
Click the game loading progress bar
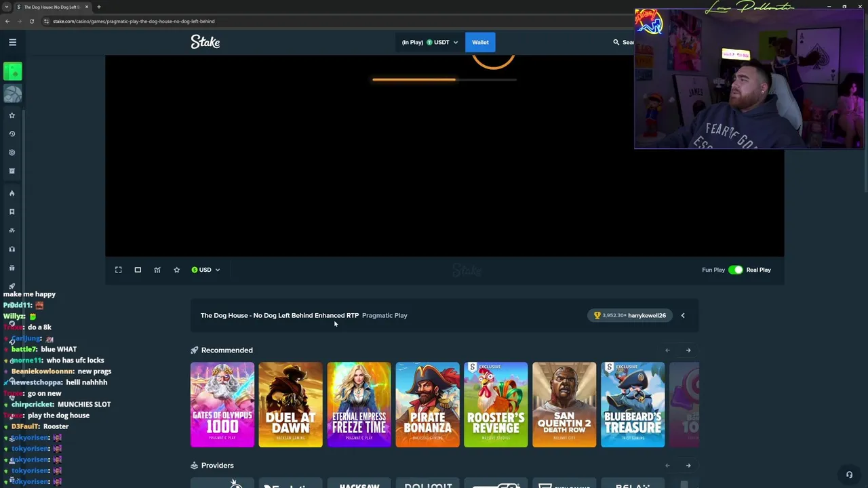444,79
